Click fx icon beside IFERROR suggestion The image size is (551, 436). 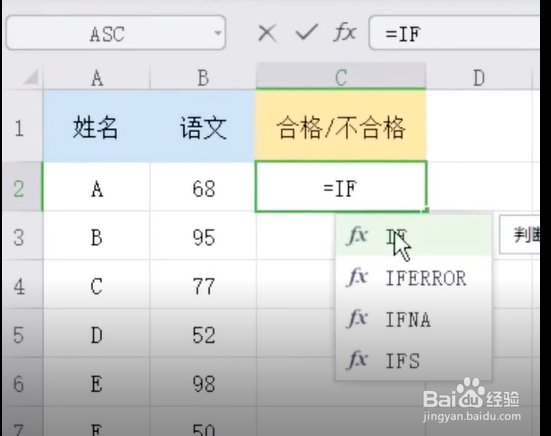tap(357, 277)
